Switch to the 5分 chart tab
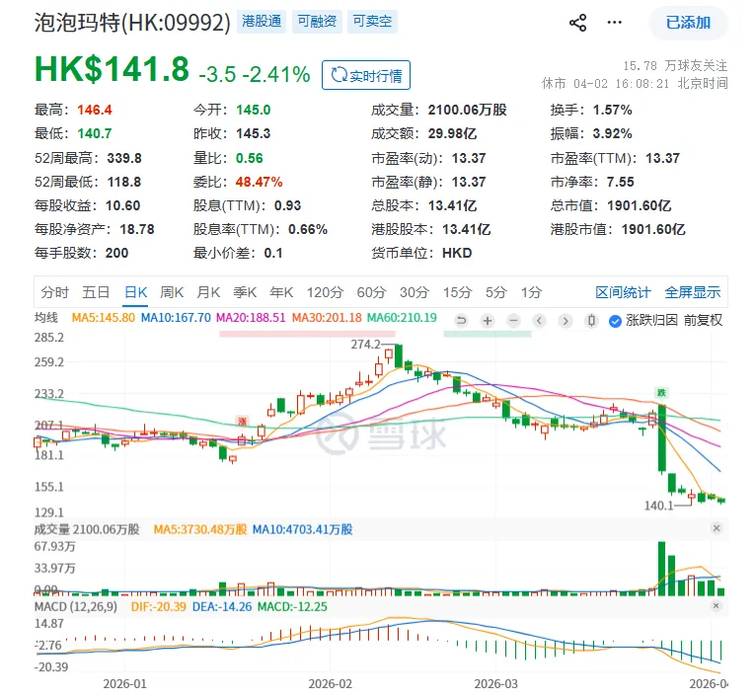Screen dimensions: 755x700 point(496,292)
